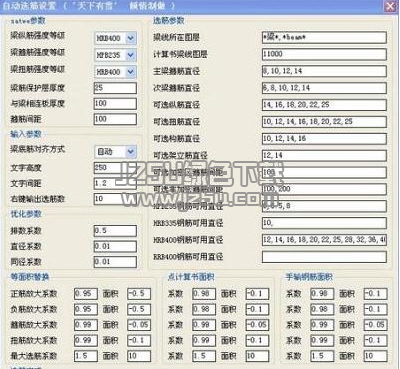Open the 梁扭筋强度等级 dropdown
The image size is (400, 369).
[115, 72]
